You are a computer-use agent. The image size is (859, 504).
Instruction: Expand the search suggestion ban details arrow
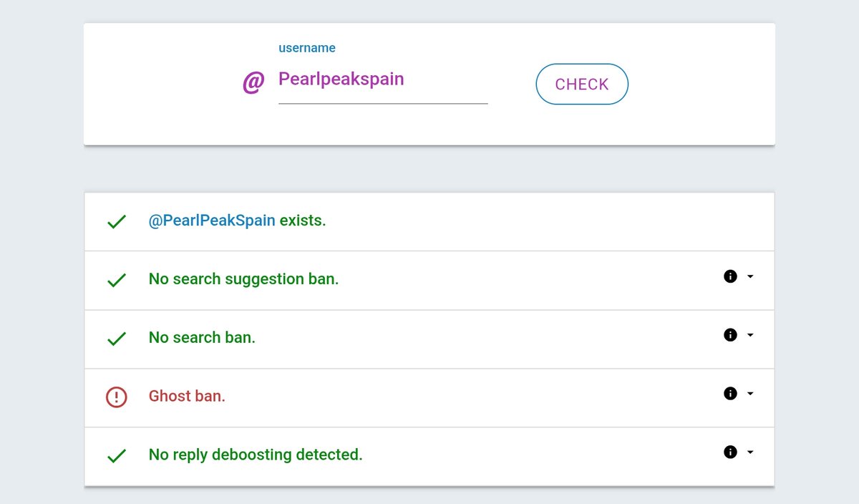point(750,276)
